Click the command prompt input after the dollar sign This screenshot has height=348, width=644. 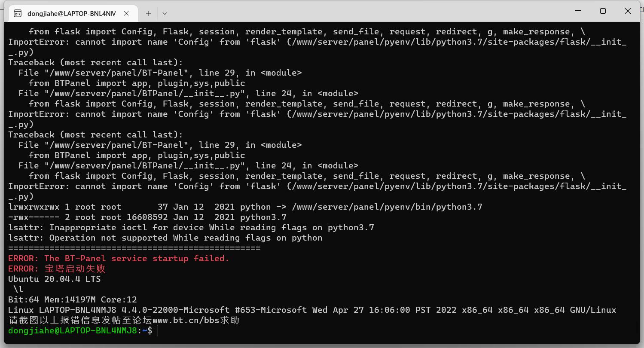[158, 330]
